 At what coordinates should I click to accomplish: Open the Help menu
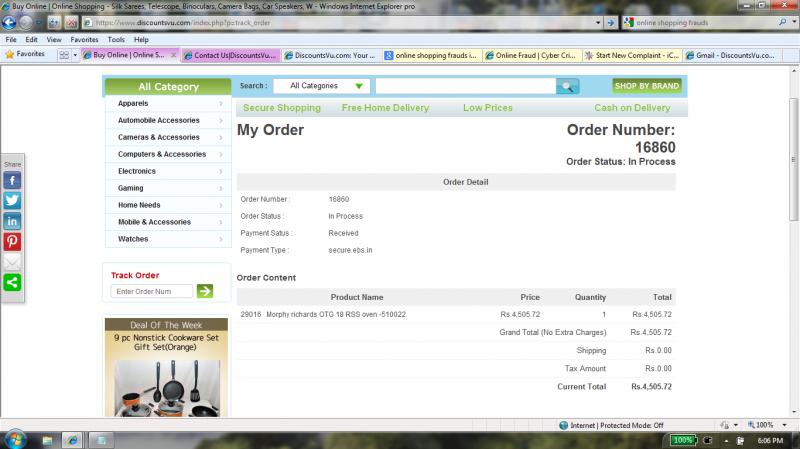pos(141,39)
